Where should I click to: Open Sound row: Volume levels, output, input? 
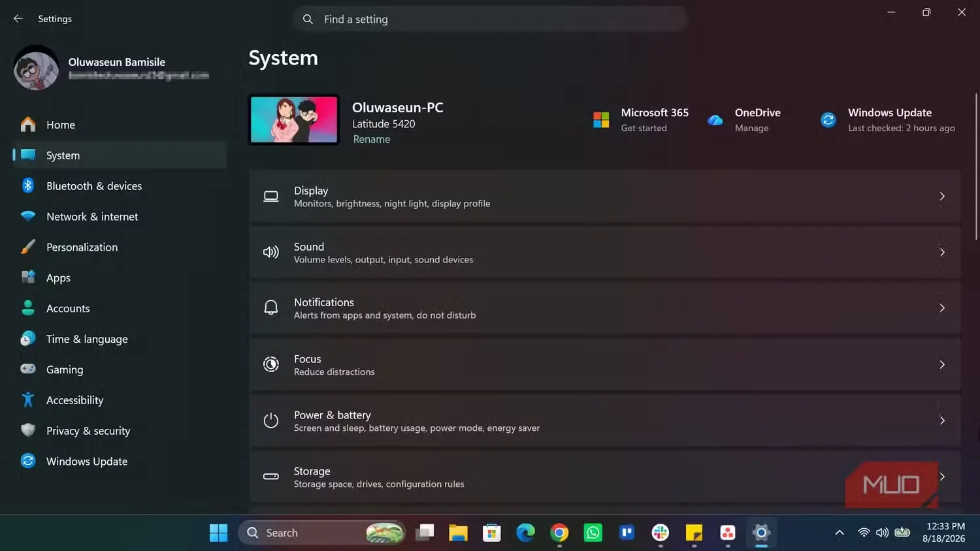tap(605, 252)
